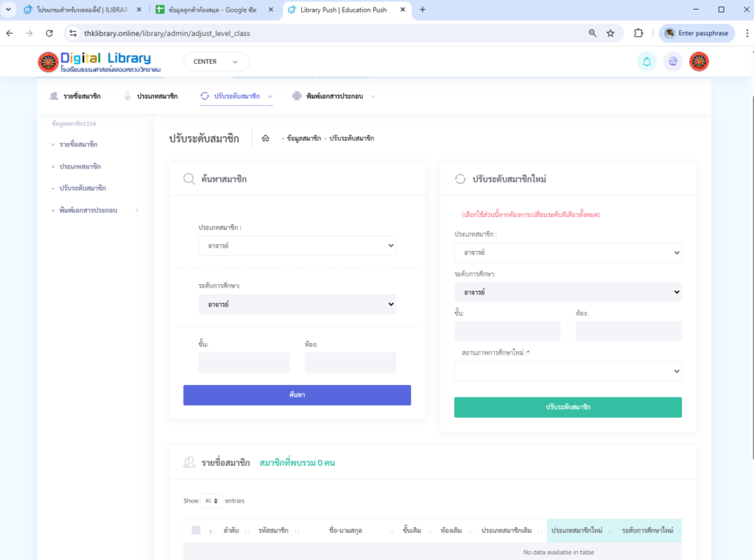The height and width of the screenshot is (560, 754).
Task: Bookmark this page with the star icon
Action: point(610,33)
